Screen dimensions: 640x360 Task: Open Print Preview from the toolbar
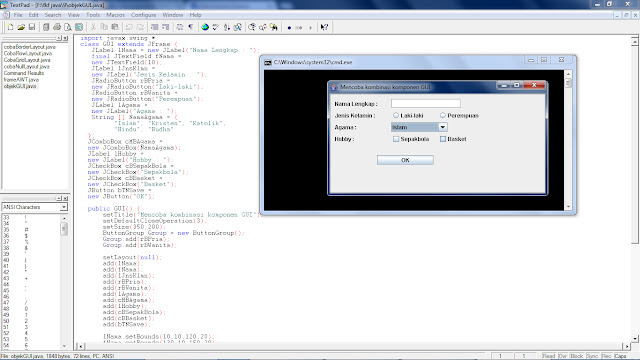(68, 27)
